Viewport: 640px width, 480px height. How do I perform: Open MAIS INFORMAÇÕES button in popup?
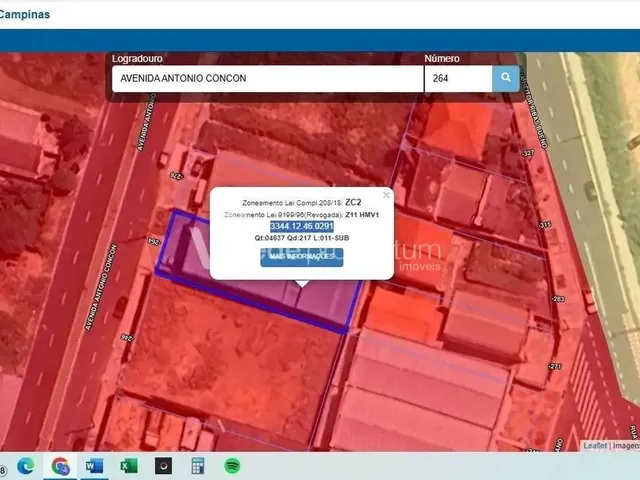302,257
